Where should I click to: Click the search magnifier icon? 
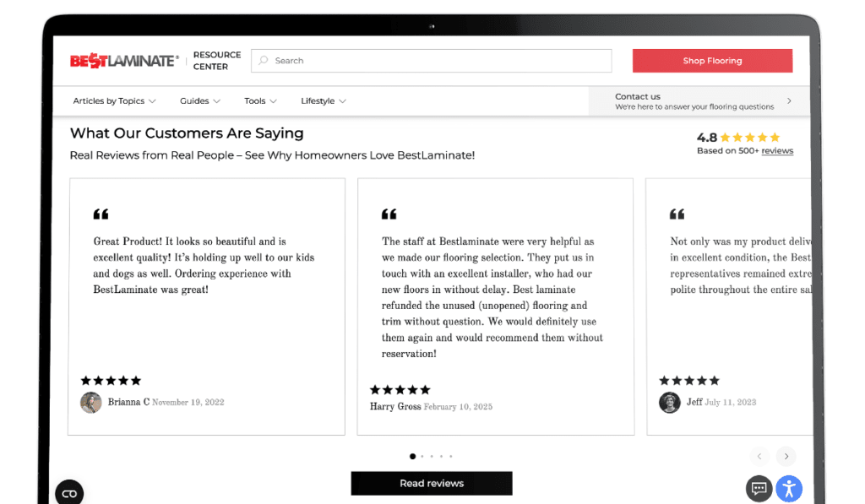pyautogui.click(x=264, y=60)
